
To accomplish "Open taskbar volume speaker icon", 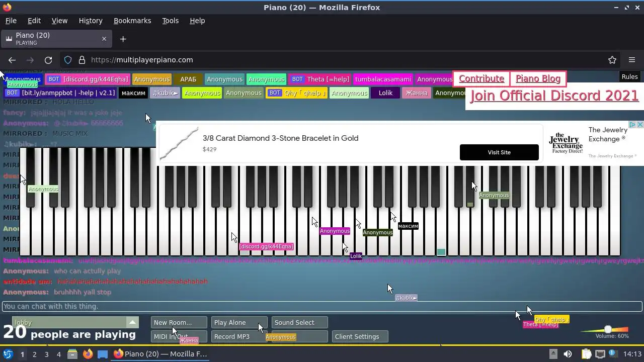I will (x=568, y=354).
